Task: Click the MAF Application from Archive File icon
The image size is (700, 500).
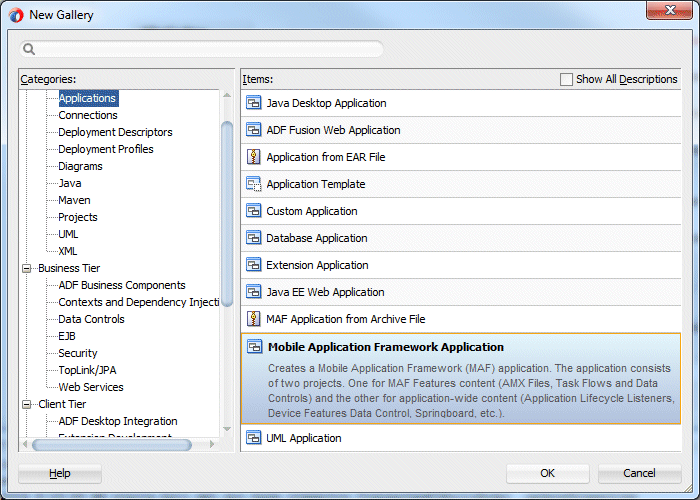Action: click(254, 319)
